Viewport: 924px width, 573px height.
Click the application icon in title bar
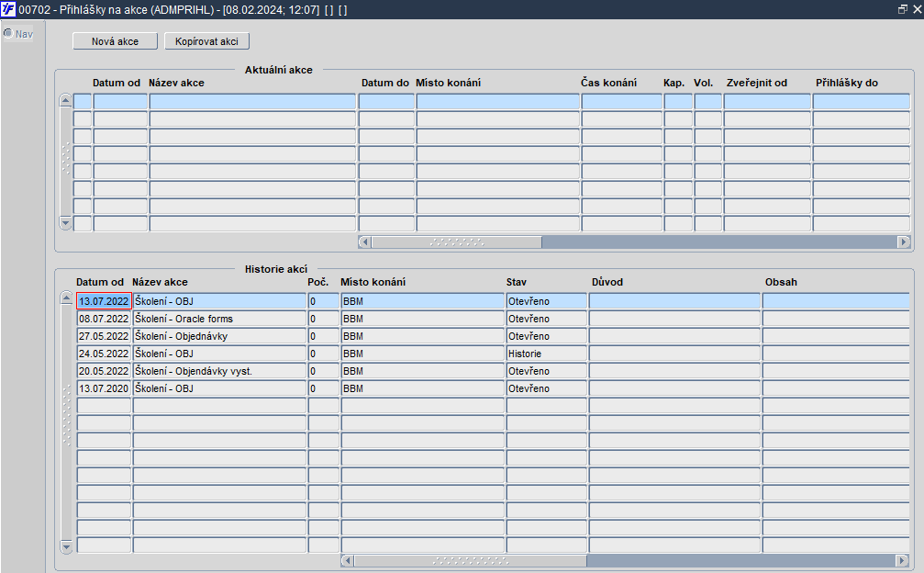[x=8, y=9]
